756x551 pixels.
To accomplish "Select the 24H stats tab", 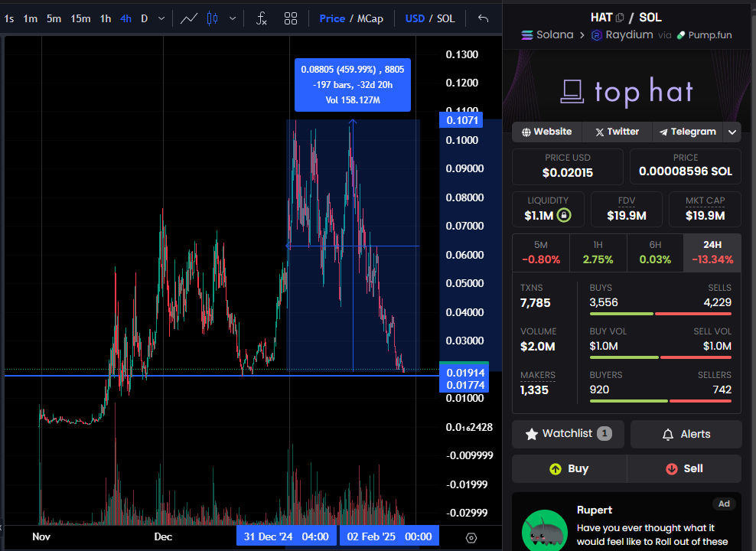I will tap(712, 253).
